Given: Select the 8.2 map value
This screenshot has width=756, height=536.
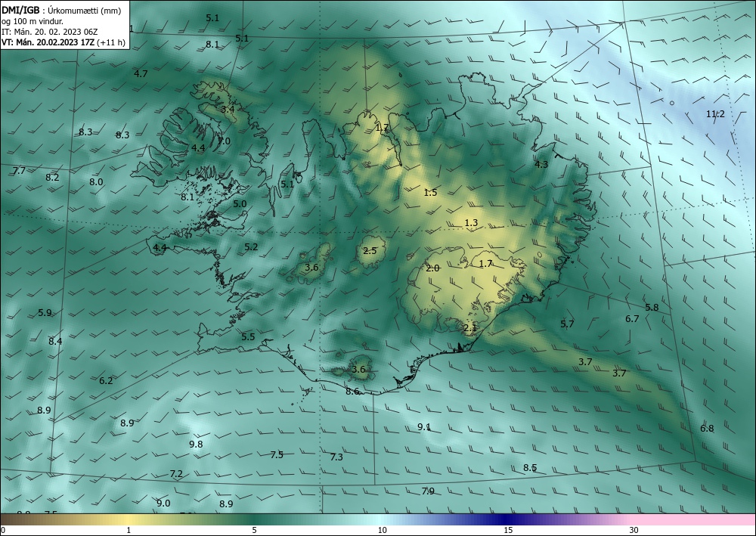Looking at the screenshot, I should coord(53,178).
